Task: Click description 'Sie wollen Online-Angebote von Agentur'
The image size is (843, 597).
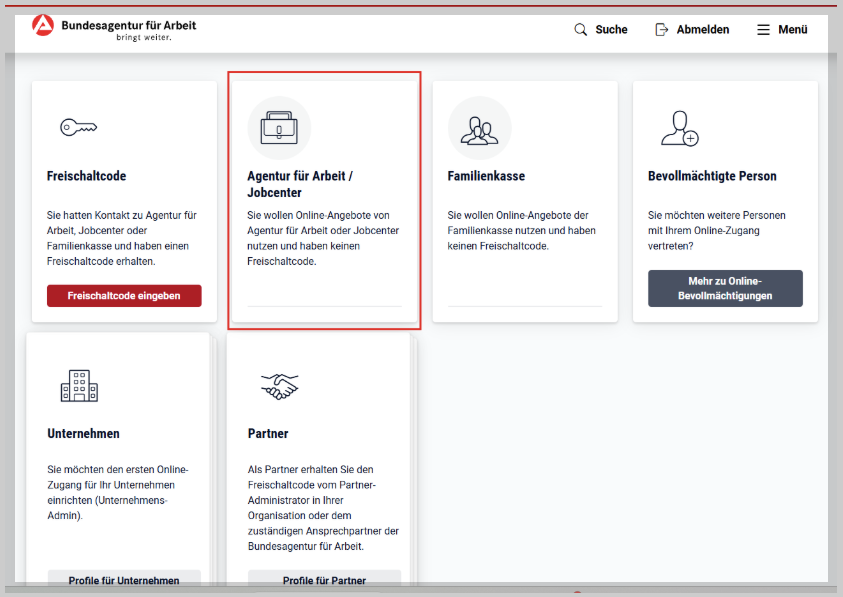Action: [323, 238]
